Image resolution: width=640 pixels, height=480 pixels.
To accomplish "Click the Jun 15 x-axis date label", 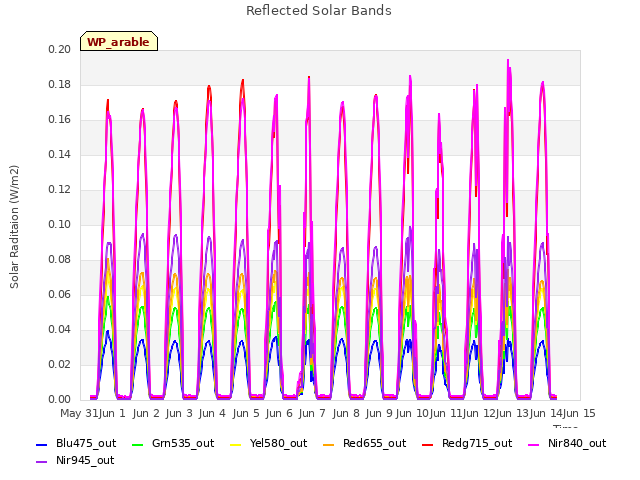I will pyautogui.click(x=579, y=413).
